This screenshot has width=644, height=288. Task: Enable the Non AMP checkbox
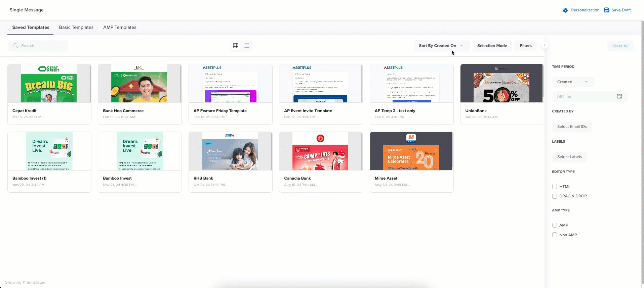pos(555,235)
